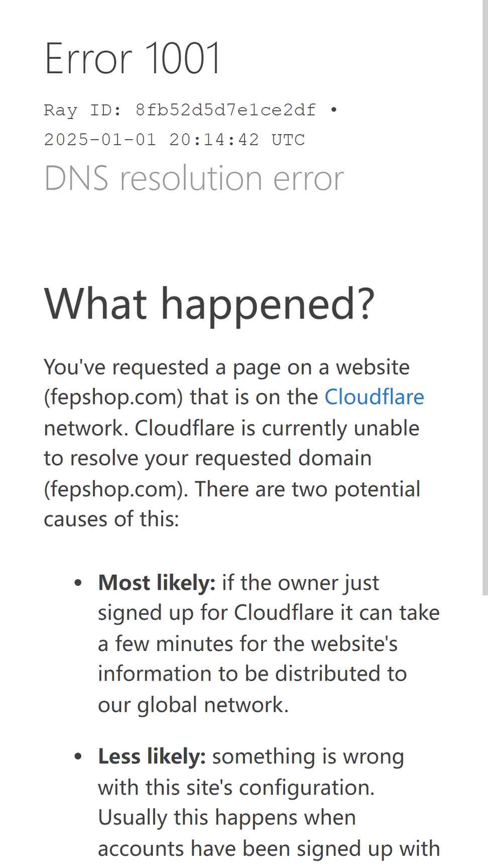Click the 2025-01-01 20:14:42 UTC timestamp
This screenshot has width=488, height=868.
pyautogui.click(x=174, y=140)
